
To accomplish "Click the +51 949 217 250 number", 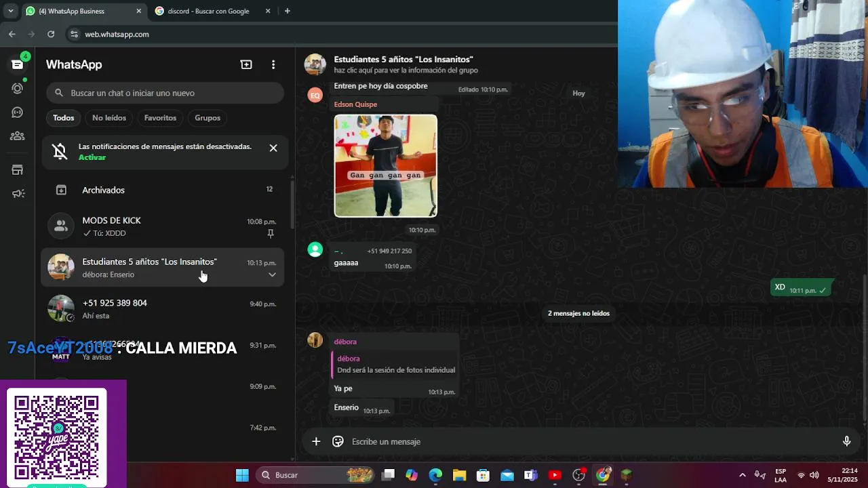I will 389,251.
